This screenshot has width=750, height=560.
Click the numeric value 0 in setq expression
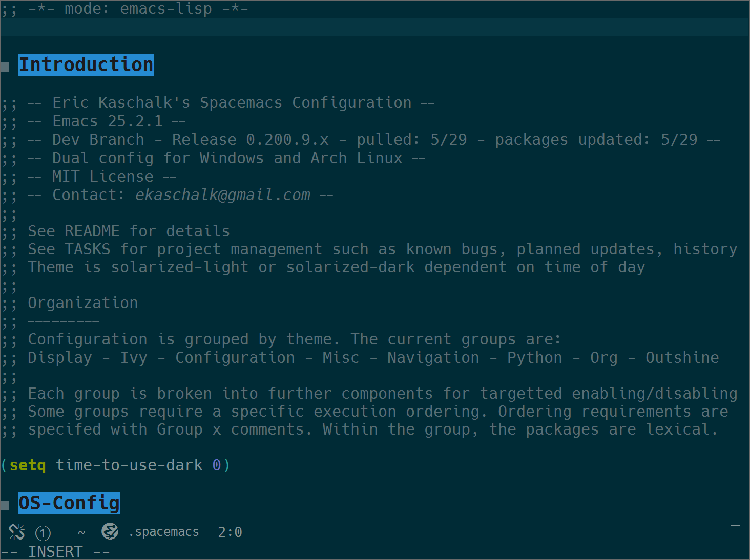[x=217, y=465]
